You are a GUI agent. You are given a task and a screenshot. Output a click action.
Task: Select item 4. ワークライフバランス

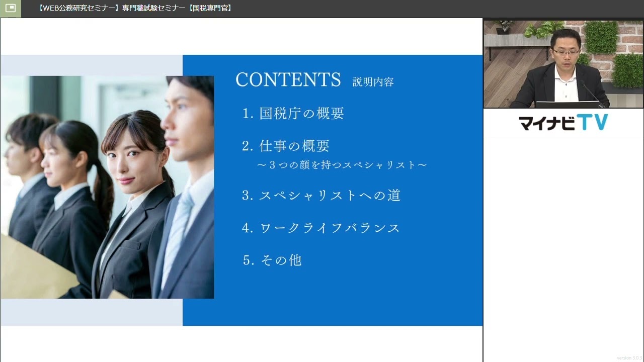coord(321,228)
